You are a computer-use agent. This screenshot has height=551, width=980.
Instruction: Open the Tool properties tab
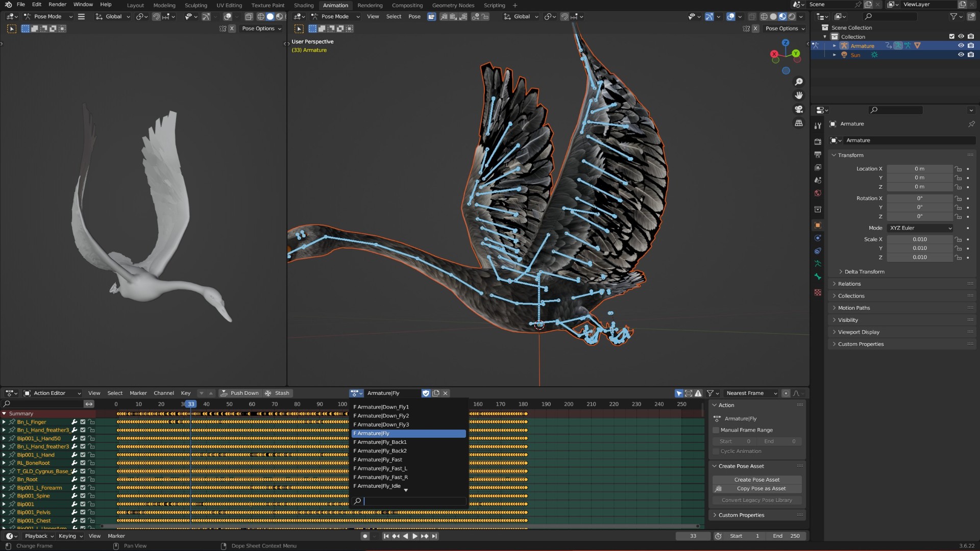(818, 126)
